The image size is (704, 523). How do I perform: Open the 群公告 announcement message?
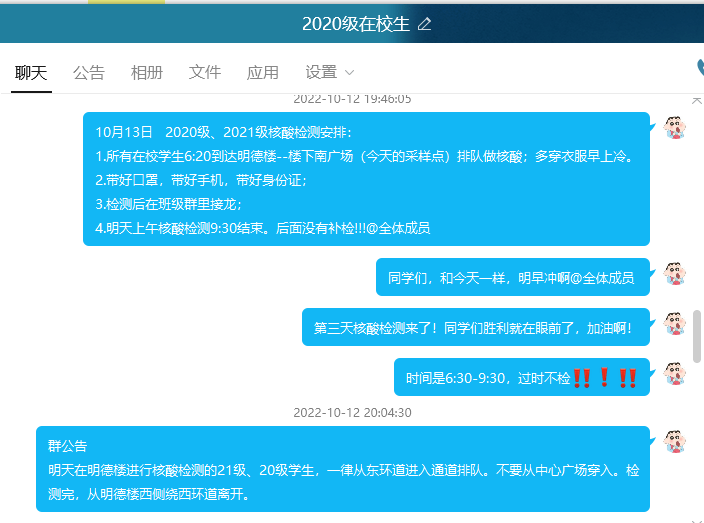tap(343, 469)
